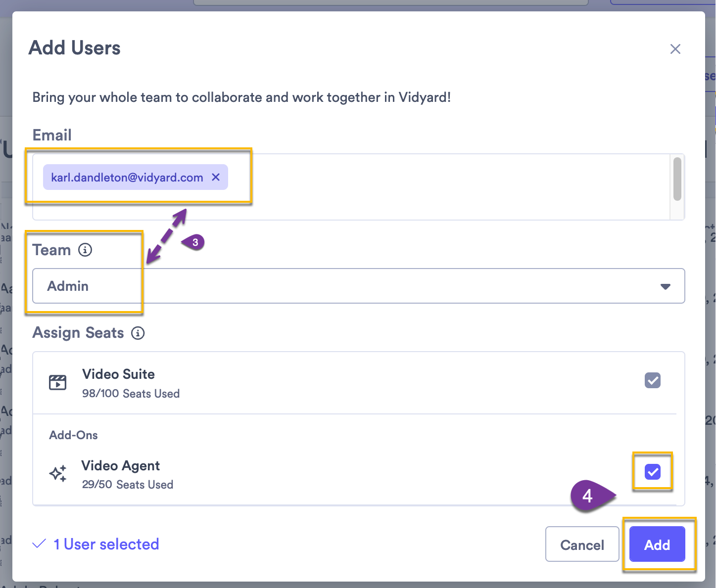Dismiss the Add Users dialog with the X
Image resolution: width=716 pixels, height=588 pixels.
click(x=675, y=49)
